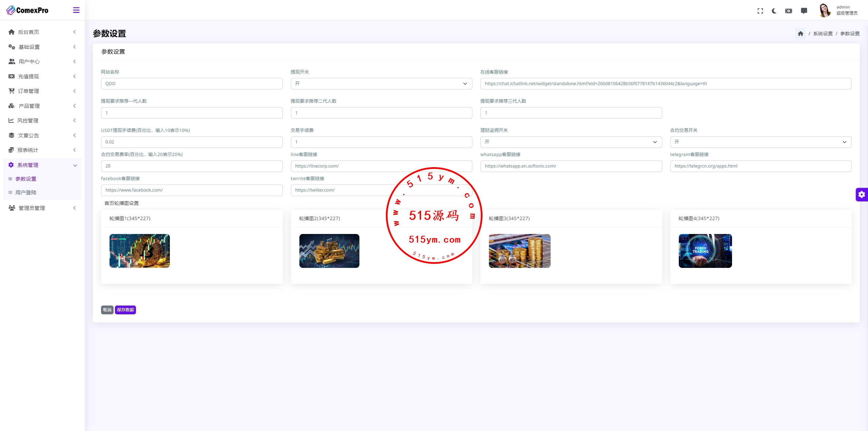Click the ComexPro logo

pyautogui.click(x=27, y=10)
